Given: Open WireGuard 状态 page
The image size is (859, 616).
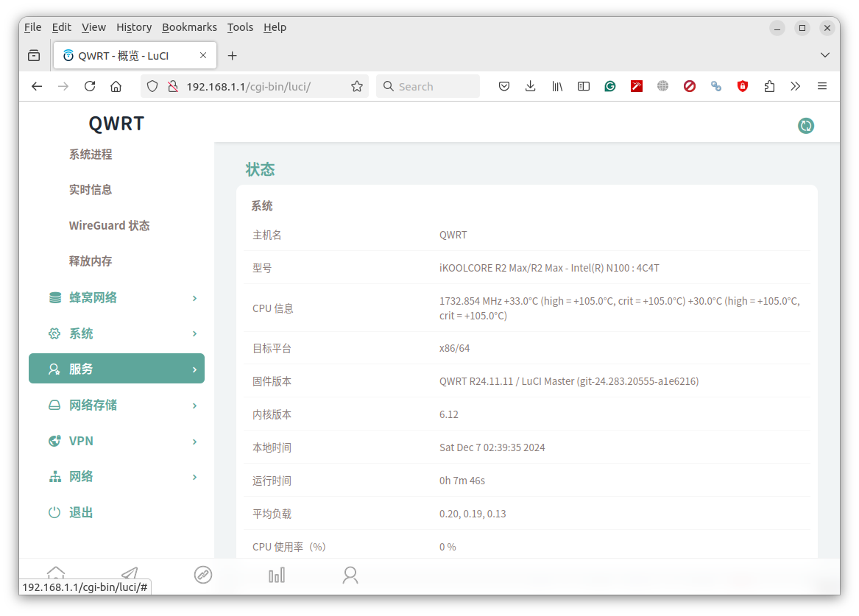Looking at the screenshot, I should [x=109, y=226].
